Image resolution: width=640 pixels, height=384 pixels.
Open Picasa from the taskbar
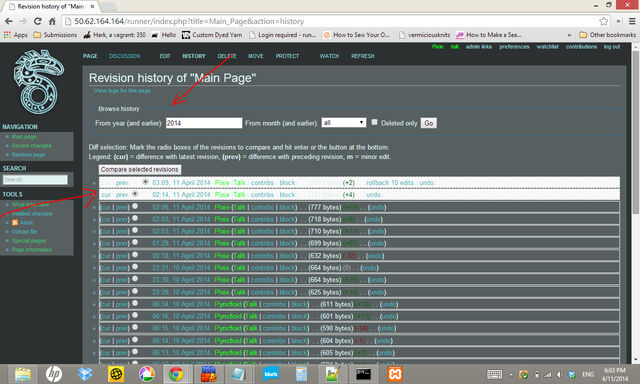(x=147, y=374)
